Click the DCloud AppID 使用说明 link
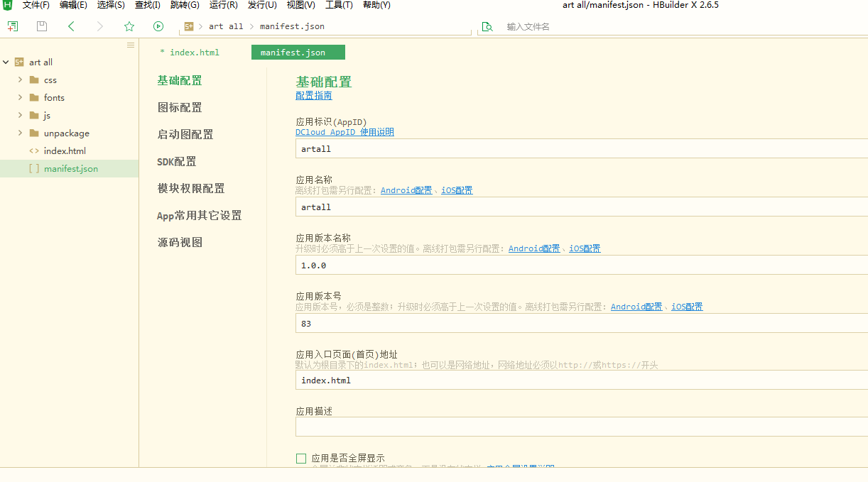 pos(345,131)
